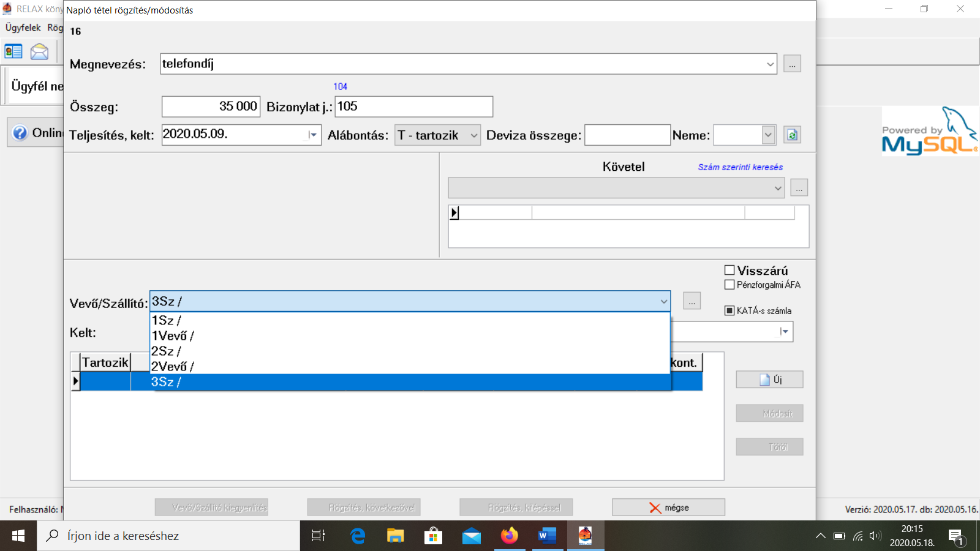
Task: Open the Teljesítés date picker dropdown
Action: coord(313,135)
